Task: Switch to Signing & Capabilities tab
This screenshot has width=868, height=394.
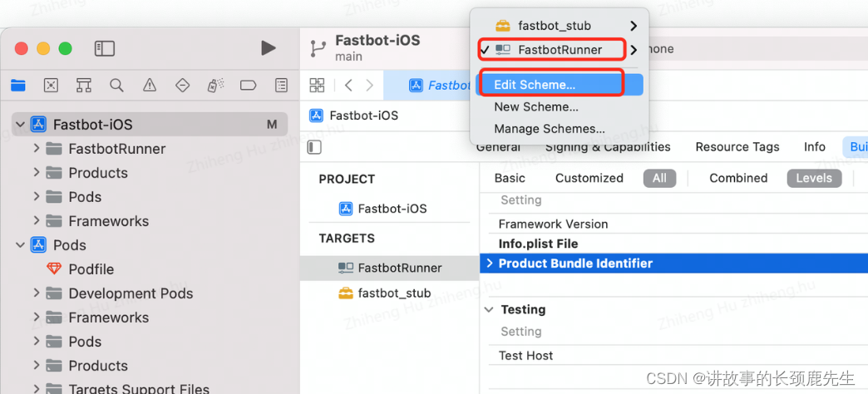Action: [608, 147]
